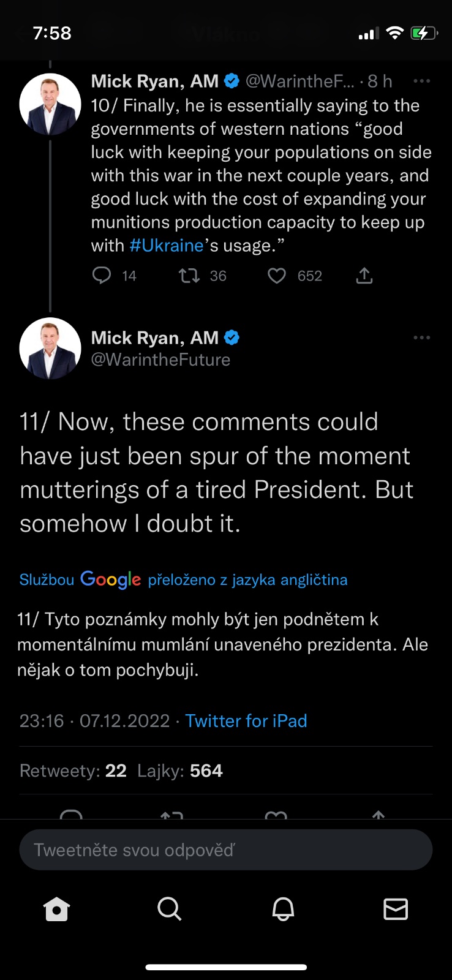Screen dimensions: 452x980
Task: Open Search tab in bottom bar
Action: (169, 910)
